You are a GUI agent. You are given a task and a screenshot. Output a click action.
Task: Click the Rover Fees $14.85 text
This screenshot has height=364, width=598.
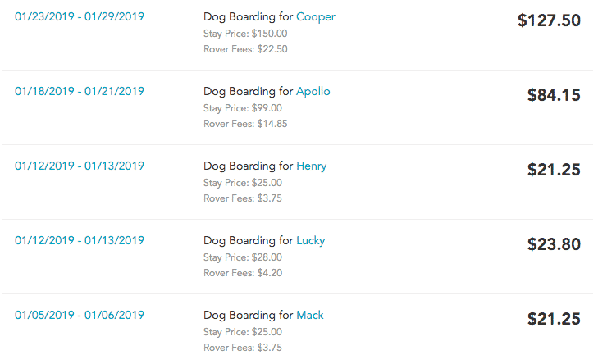(245, 124)
